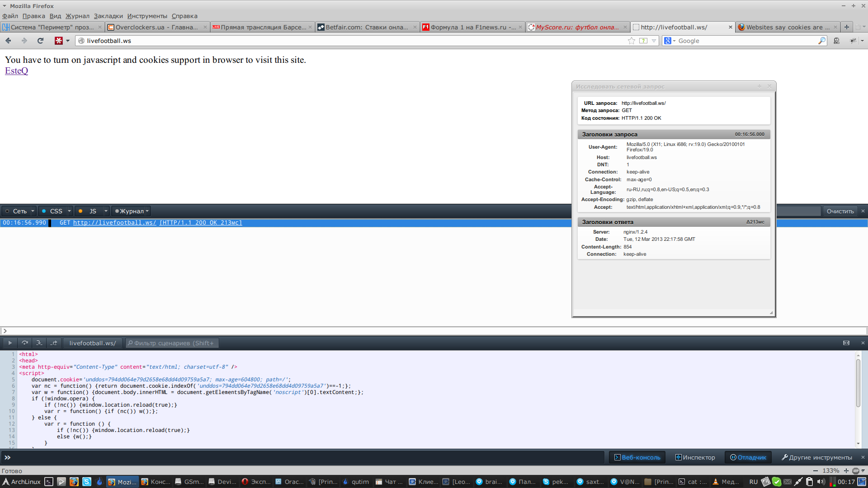Image resolution: width=868 pixels, height=488 pixels.
Task: Click the search magnifier icon in the Google box
Action: [821, 41]
